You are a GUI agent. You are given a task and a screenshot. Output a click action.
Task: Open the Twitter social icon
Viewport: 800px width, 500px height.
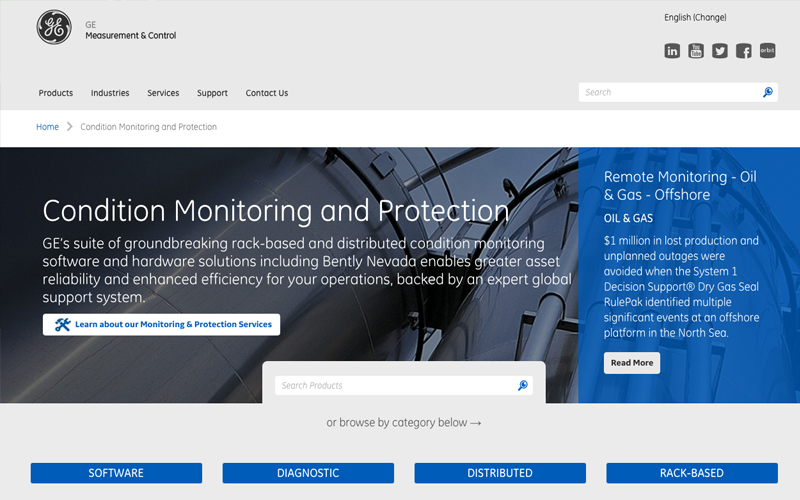coord(720,51)
